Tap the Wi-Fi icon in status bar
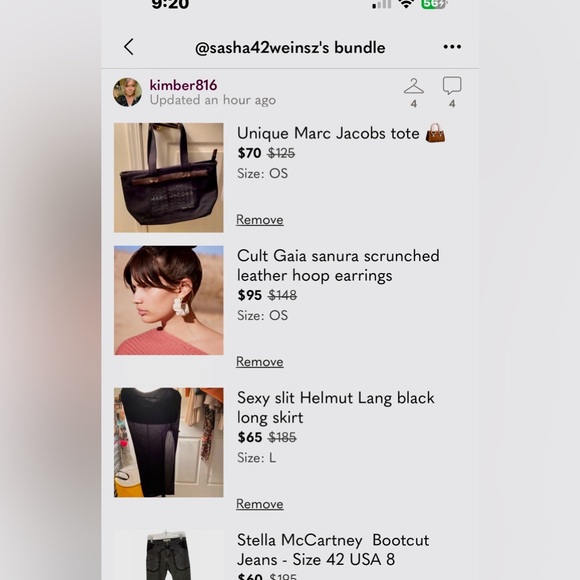580x580 pixels. (x=406, y=4)
